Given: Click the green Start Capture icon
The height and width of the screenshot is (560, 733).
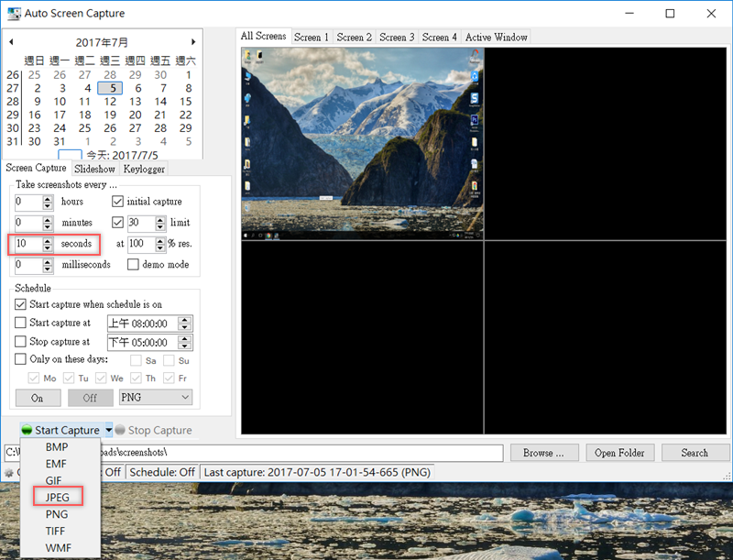Looking at the screenshot, I should tap(27, 431).
